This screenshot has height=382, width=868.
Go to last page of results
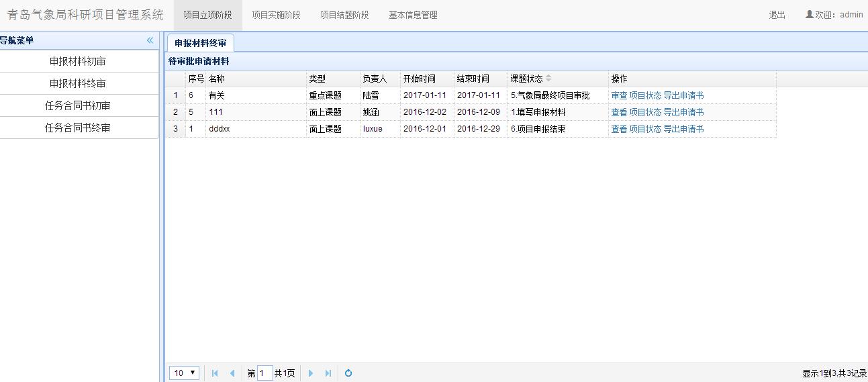(328, 373)
